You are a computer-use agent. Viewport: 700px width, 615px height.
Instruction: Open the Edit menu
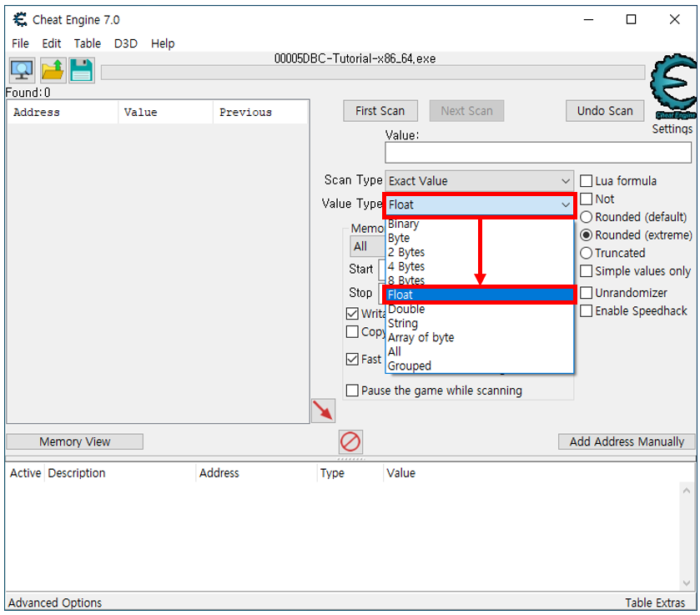tap(52, 43)
